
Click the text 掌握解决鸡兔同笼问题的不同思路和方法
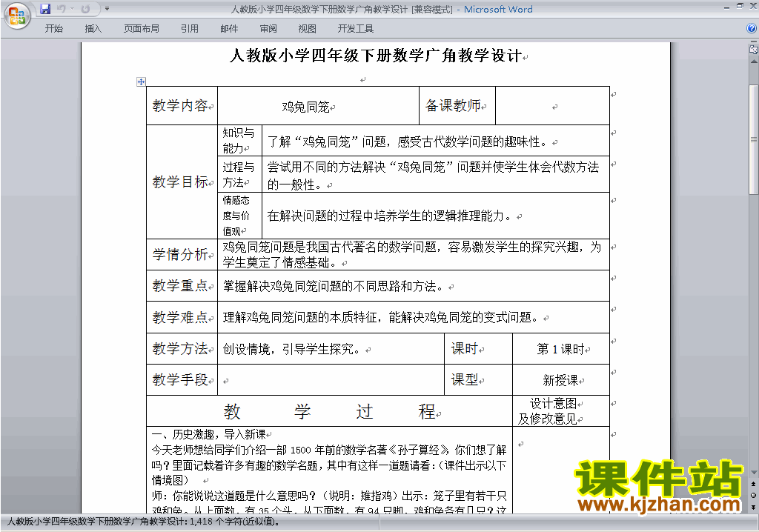(x=332, y=287)
